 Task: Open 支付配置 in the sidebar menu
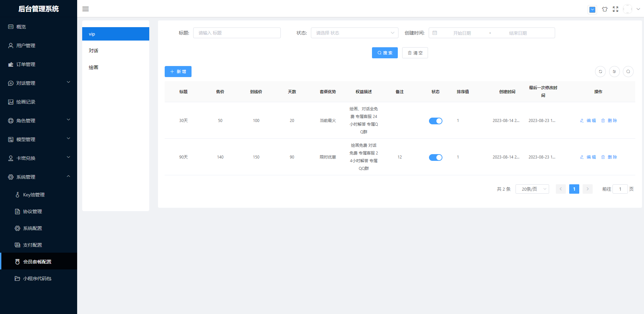[x=33, y=245]
